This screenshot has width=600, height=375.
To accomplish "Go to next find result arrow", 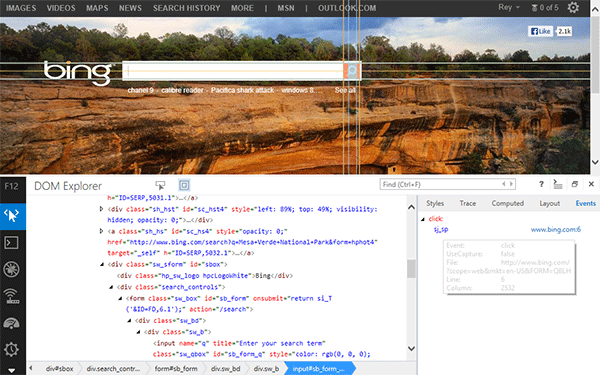I will 511,184.
